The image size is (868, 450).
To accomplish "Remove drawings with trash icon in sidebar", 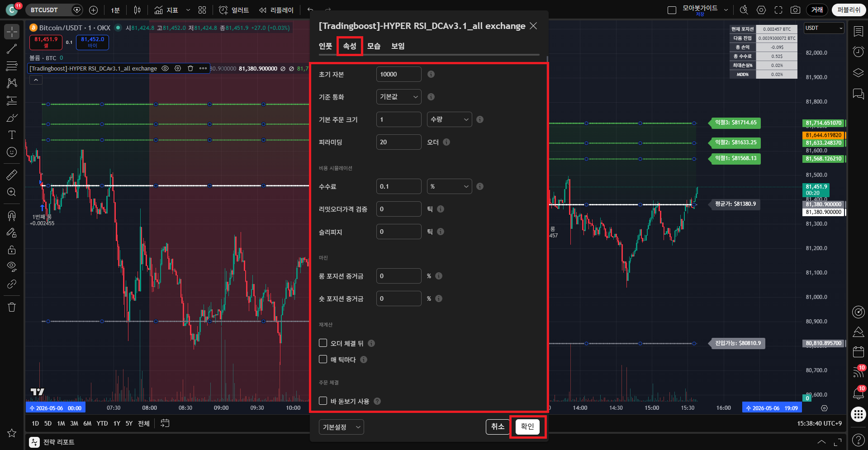I will tap(12, 308).
